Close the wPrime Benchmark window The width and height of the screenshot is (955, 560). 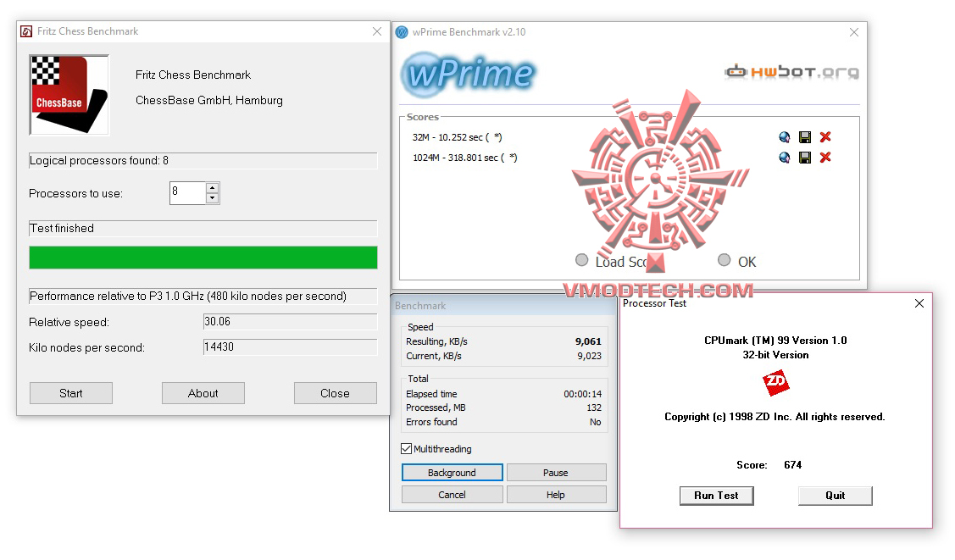click(854, 32)
